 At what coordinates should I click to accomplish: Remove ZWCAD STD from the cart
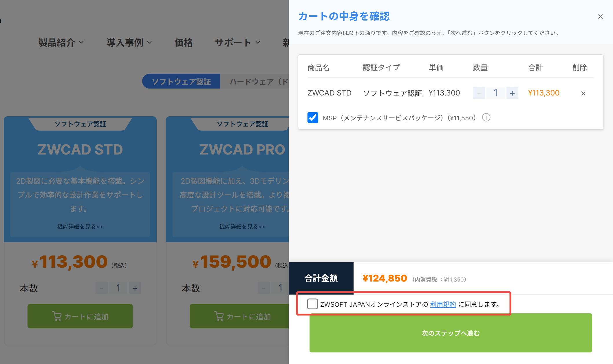pos(583,93)
